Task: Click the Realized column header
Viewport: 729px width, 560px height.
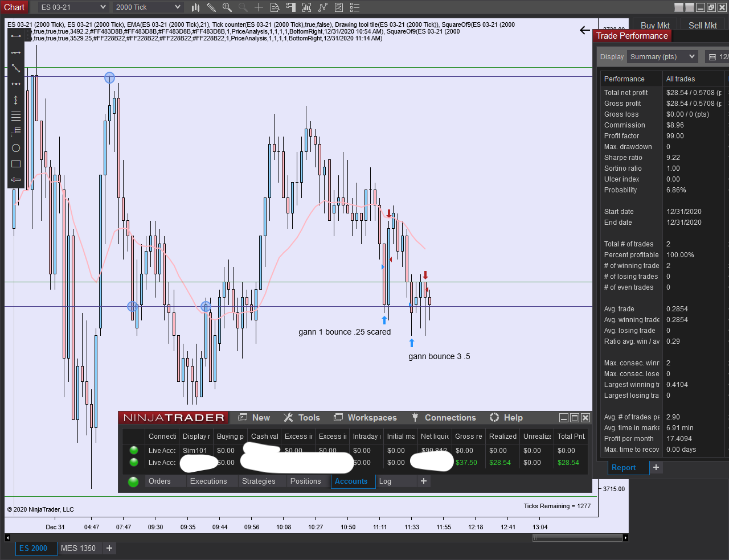Action: (x=503, y=437)
